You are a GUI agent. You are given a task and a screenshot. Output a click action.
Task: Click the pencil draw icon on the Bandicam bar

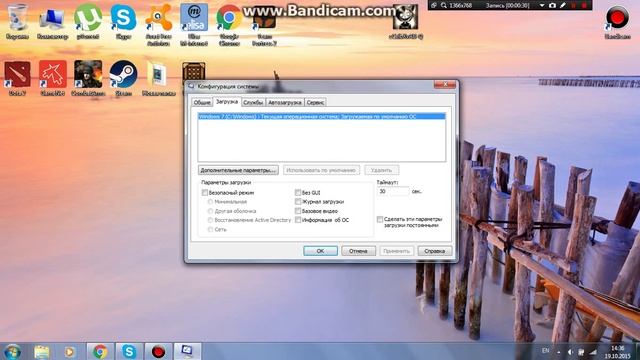[x=563, y=5]
